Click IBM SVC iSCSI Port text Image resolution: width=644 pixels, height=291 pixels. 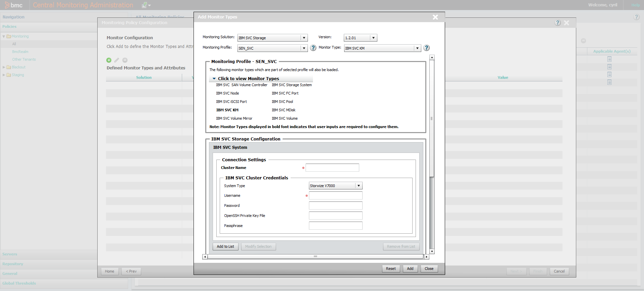tap(231, 102)
